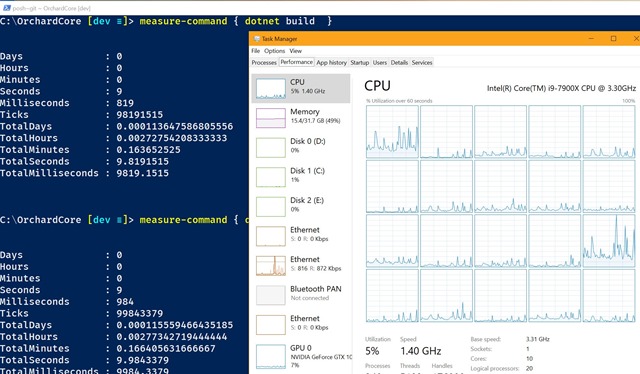Click the posh-git PowerShell window icon
Screen dimensions: 640x374
(7, 8)
